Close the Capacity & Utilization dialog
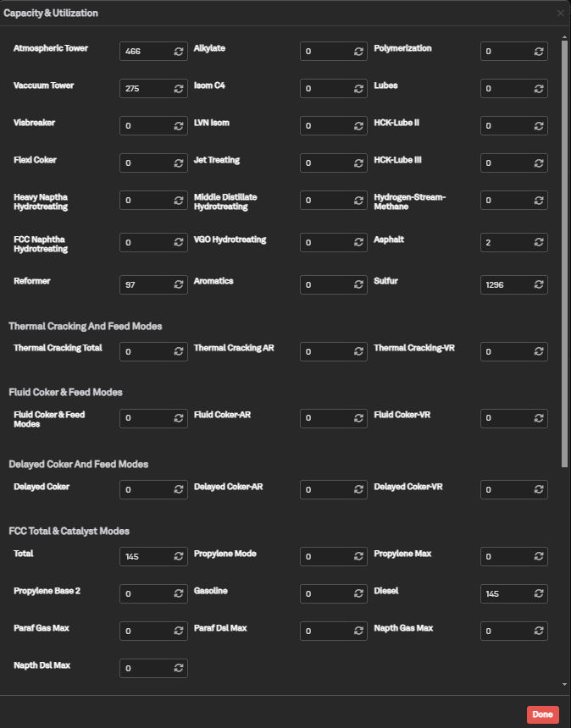The image size is (571, 728). click(x=560, y=14)
